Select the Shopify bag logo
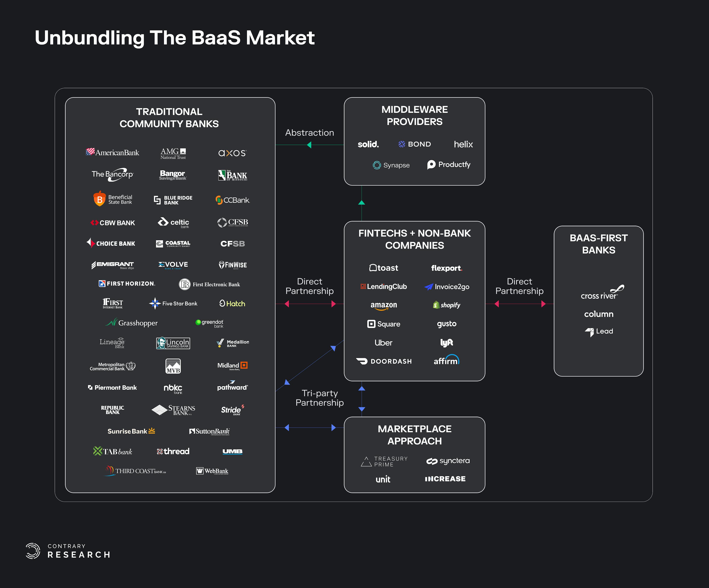This screenshot has height=588, width=709. click(x=436, y=305)
